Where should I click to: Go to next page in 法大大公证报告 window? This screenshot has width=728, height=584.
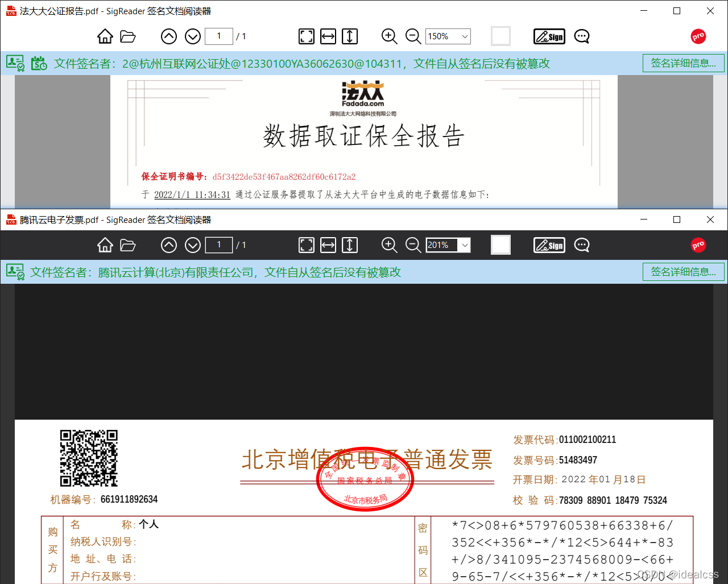click(193, 36)
